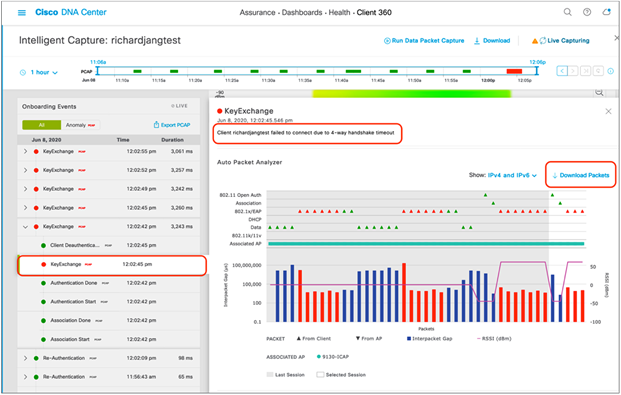The height and width of the screenshot is (395, 621).
Task: Toggle From AP legend item
Action: tap(369, 339)
